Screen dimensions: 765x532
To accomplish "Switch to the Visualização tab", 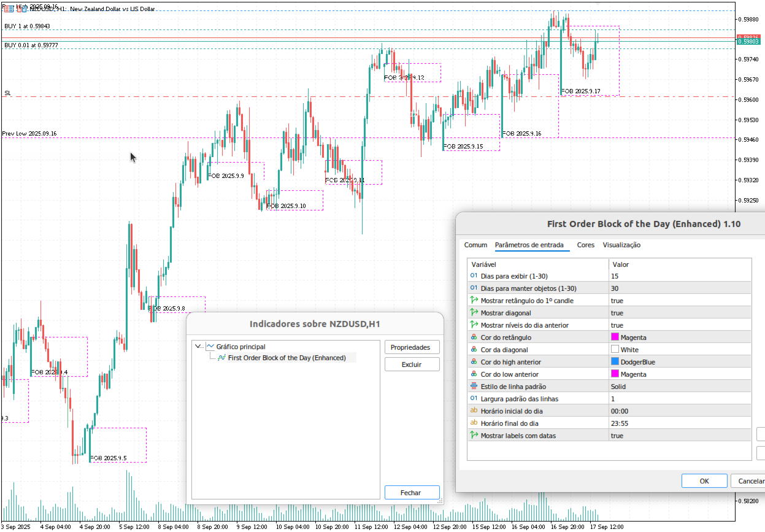I will coord(621,245).
